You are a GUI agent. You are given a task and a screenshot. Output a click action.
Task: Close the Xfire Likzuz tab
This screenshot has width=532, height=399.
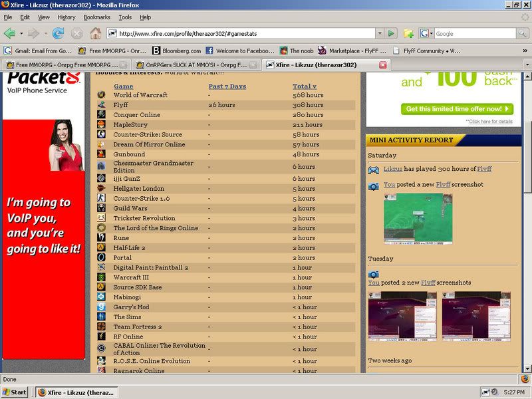coord(382,65)
